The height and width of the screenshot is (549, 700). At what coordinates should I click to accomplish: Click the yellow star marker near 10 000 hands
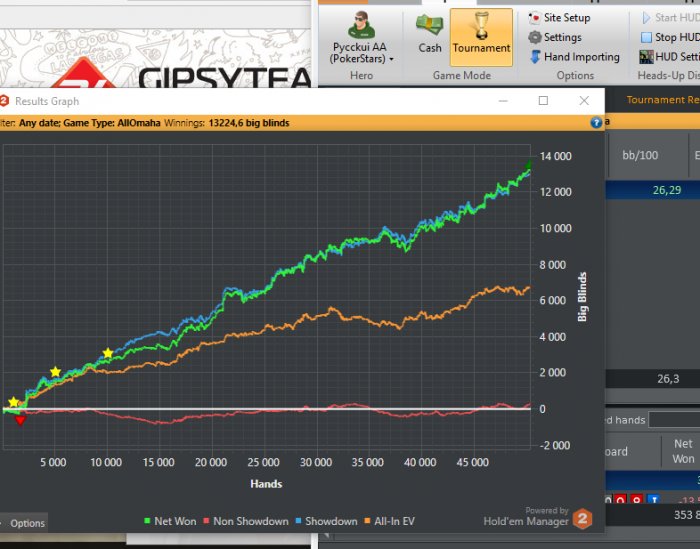[x=108, y=353]
